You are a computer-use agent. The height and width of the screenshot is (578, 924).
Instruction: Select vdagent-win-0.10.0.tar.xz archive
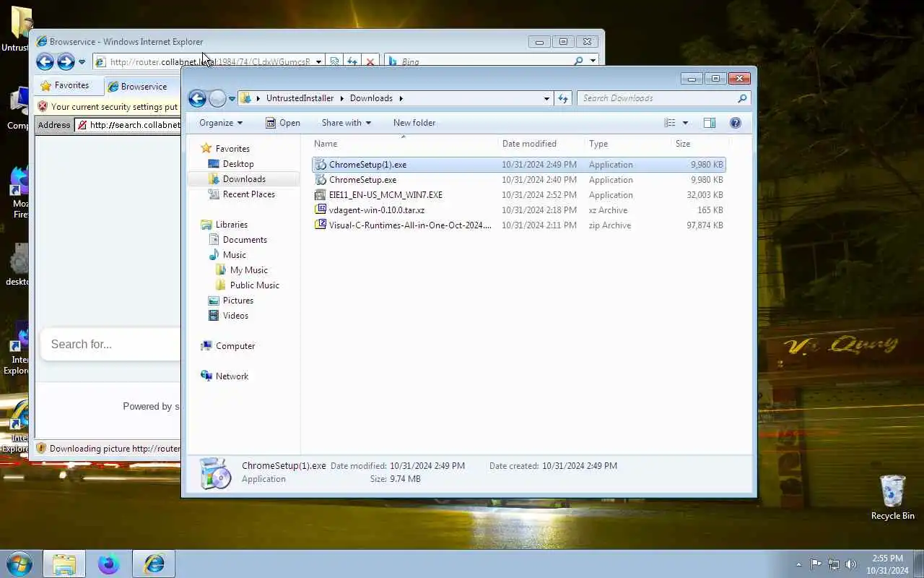[x=518, y=210]
